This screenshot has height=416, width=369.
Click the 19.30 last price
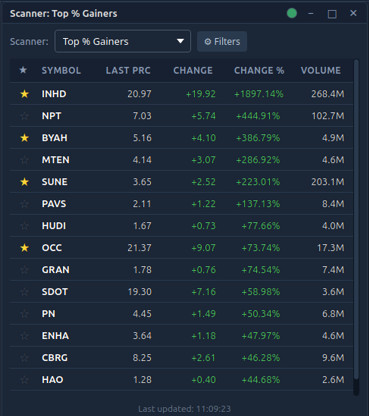point(140,292)
